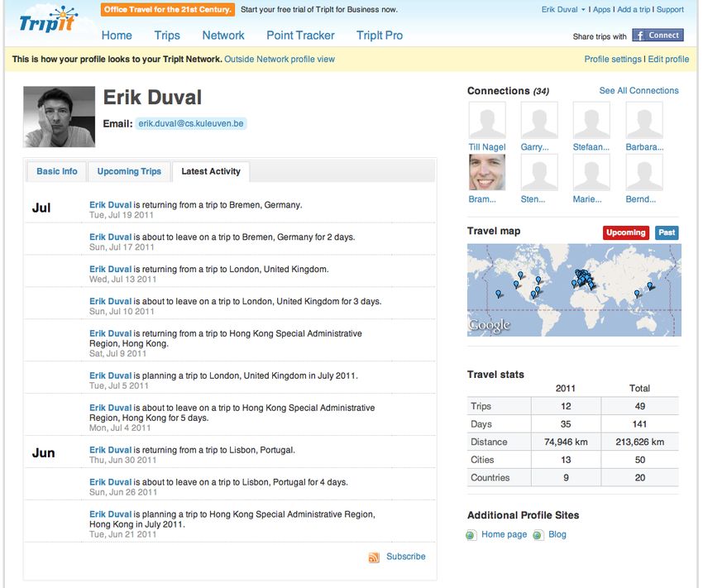Open Barbara's avatar thumbnail
703x588 pixels.
point(643,120)
